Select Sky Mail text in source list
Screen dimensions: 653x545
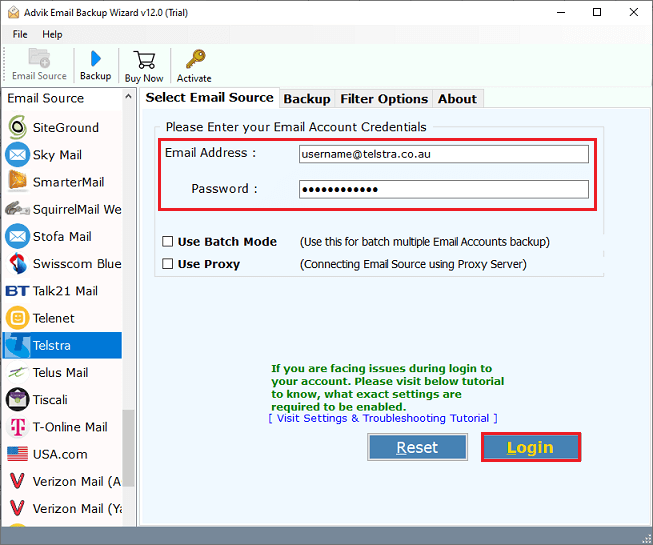pos(57,155)
